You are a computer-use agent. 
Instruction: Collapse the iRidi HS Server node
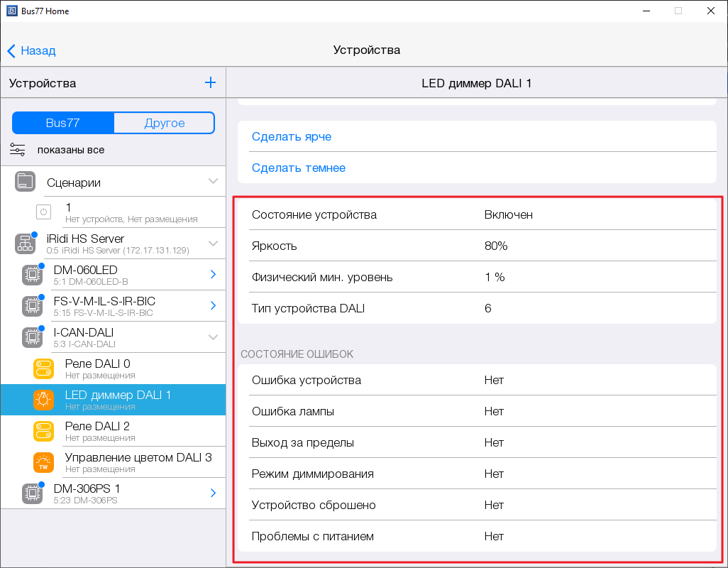click(213, 244)
